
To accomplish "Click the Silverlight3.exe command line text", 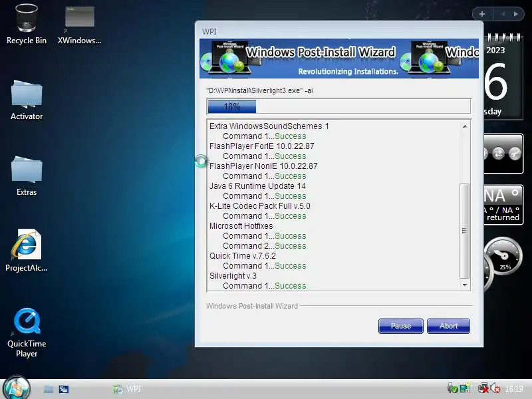I will tap(259, 90).
